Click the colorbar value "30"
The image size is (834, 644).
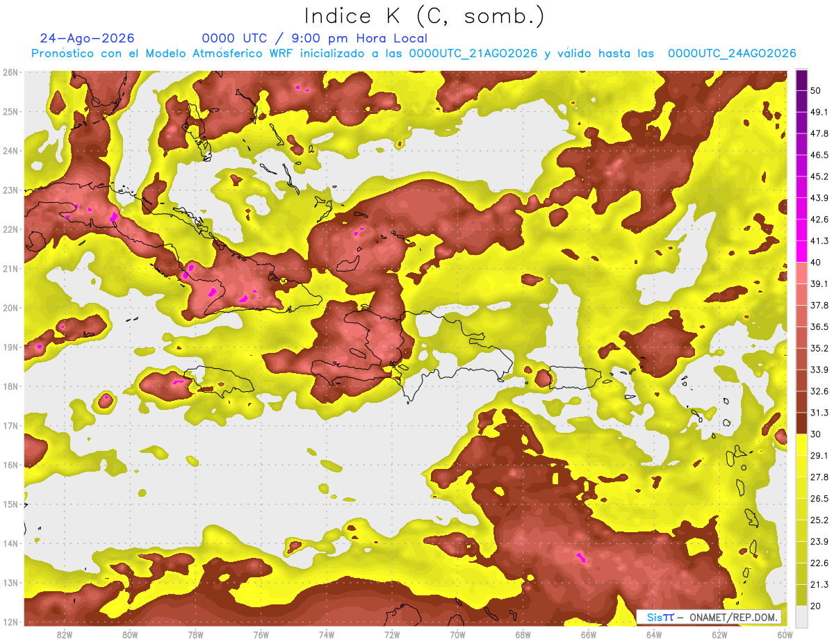[817, 434]
